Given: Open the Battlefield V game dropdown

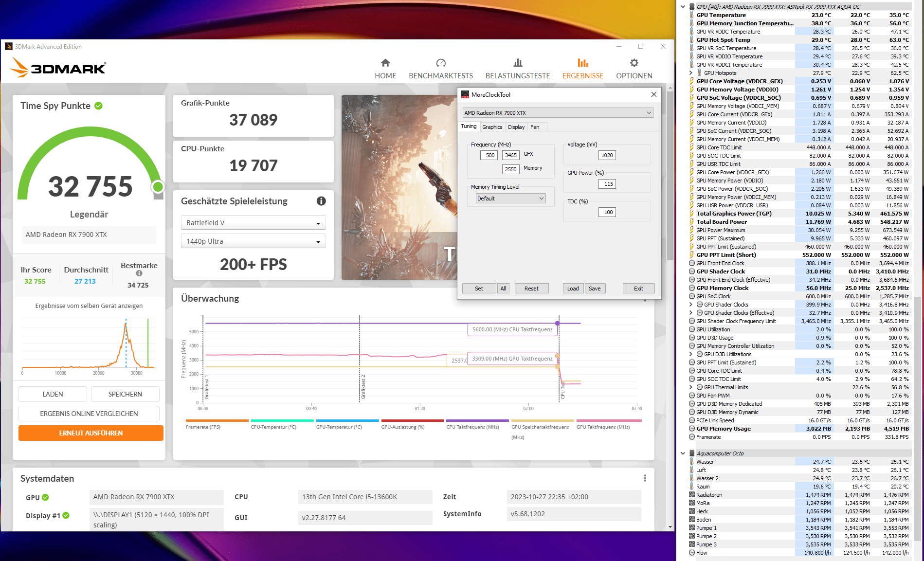Looking at the screenshot, I should [253, 223].
